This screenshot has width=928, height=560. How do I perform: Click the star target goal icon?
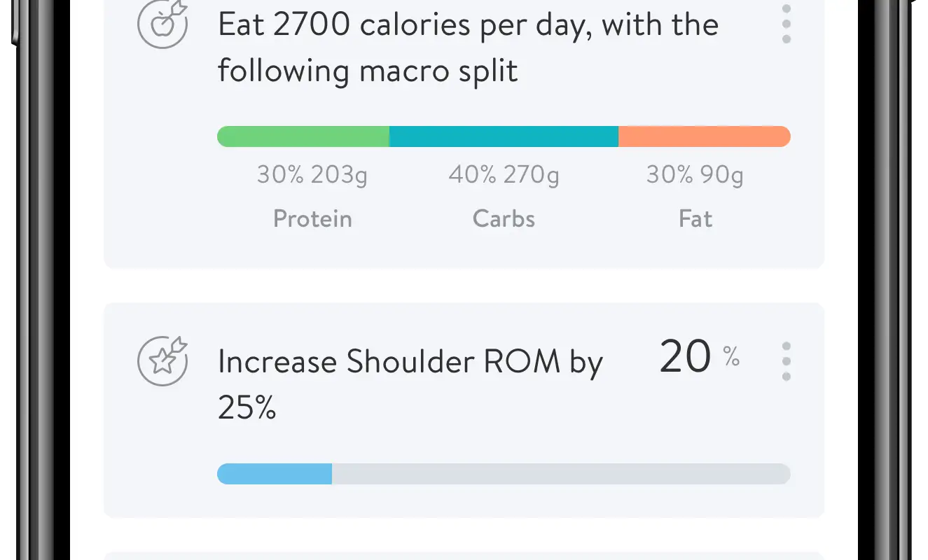(x=162, y=360)
